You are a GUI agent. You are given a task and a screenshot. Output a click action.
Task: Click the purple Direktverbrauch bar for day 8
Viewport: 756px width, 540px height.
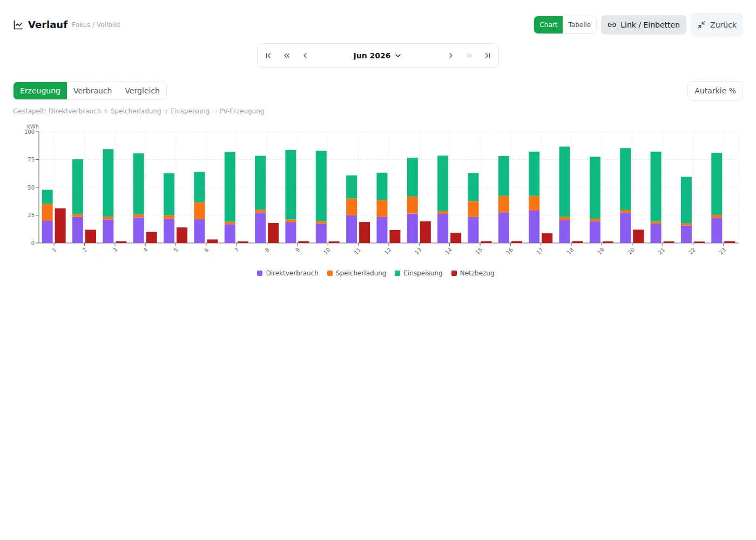tap(260, 228)
